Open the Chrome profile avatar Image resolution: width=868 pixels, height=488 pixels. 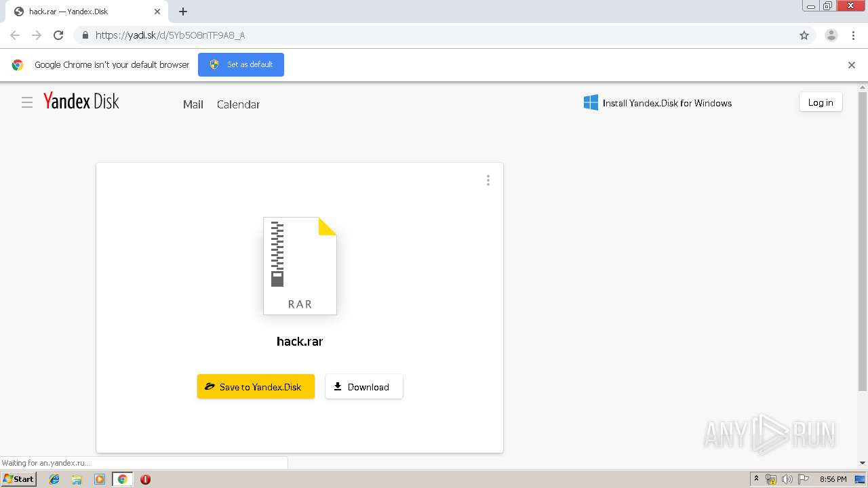(831, 35)
